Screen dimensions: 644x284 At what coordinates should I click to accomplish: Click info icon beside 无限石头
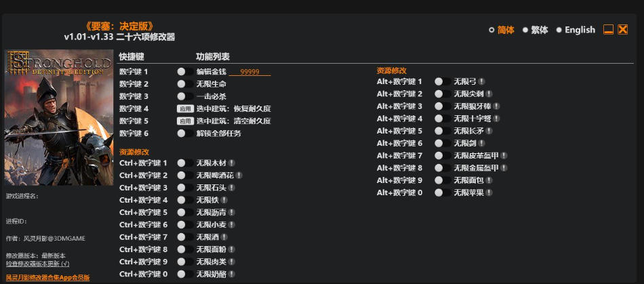(232, 188)
